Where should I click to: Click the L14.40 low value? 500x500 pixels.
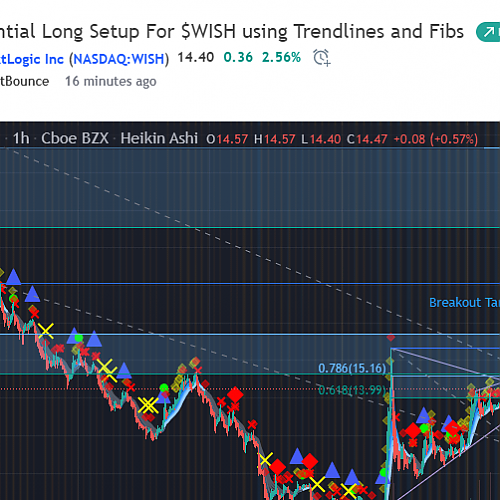coord(321,139)
